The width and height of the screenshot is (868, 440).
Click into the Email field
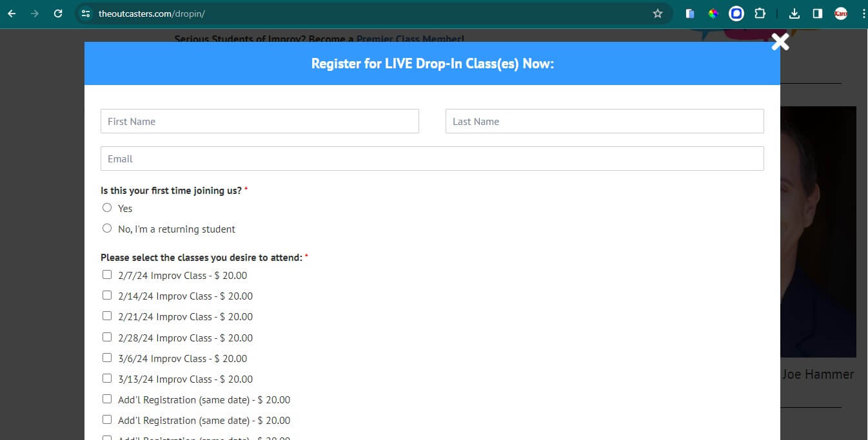pyautogui.click(x=432, y=158)
